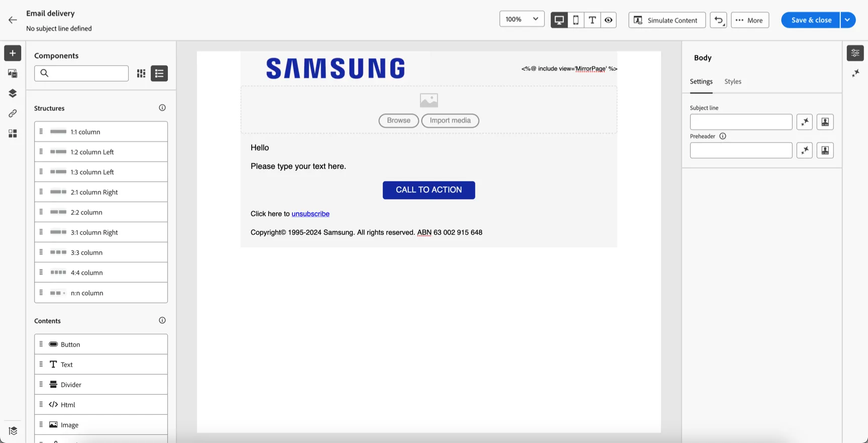This screenshot has height=443, width=868.
Task: Show info about Structures
Action: (162, 108)
